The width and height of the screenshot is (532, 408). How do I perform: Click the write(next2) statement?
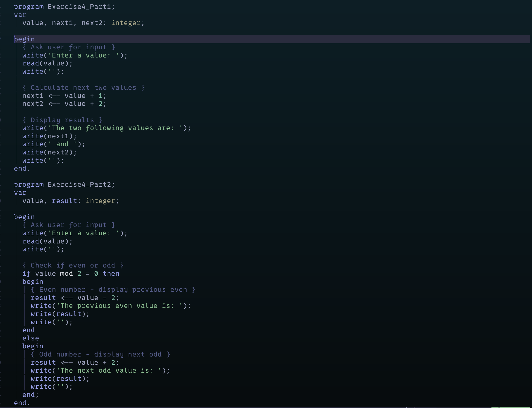(49, 152)
